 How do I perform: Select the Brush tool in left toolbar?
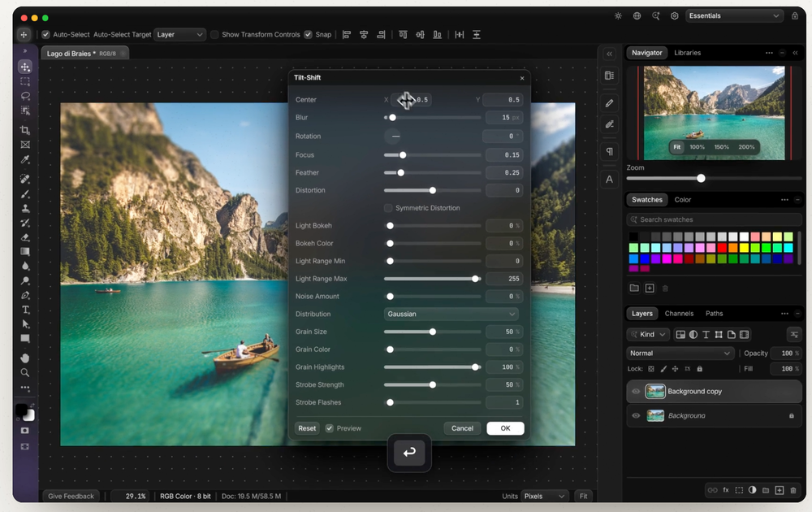tap(25, 193)
